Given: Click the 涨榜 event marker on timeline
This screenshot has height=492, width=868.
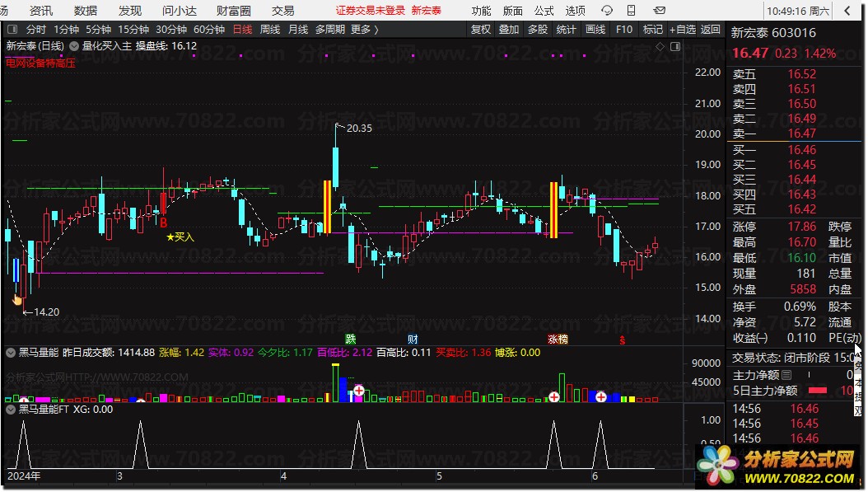Looking at the screenshot, I should click(x=558, y=339).
